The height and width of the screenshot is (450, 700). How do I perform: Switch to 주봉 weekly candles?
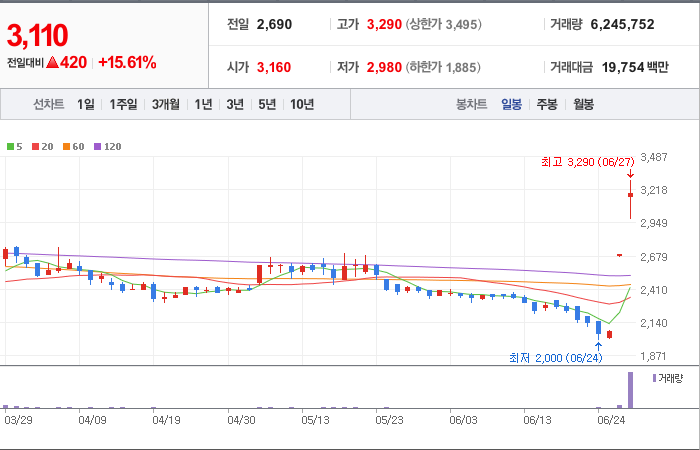(547, 104)
